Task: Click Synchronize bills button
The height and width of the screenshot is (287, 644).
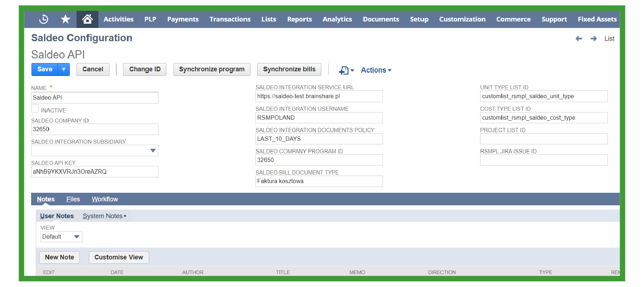Action: 289,70
